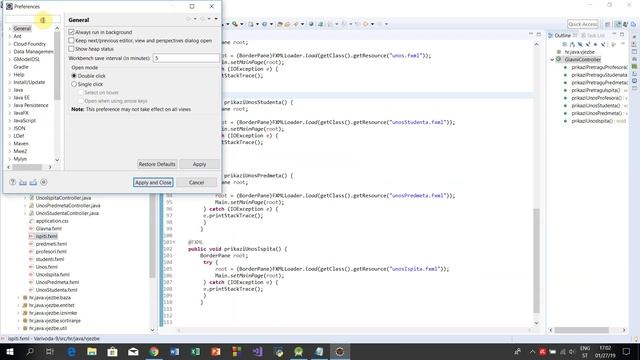
Task: Expand the JavaFX preferences node
Action: [9, 113]
